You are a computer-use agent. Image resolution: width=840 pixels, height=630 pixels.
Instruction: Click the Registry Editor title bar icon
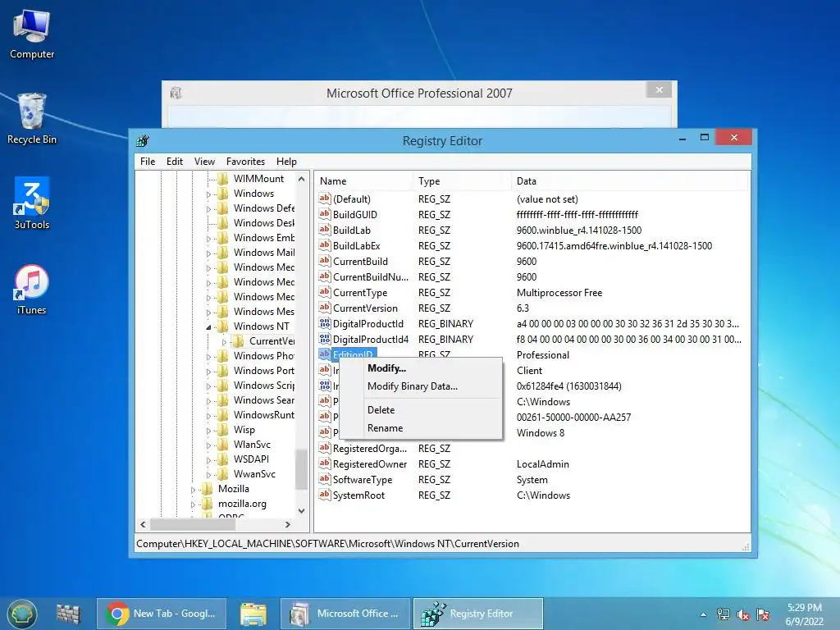[143, 141]
